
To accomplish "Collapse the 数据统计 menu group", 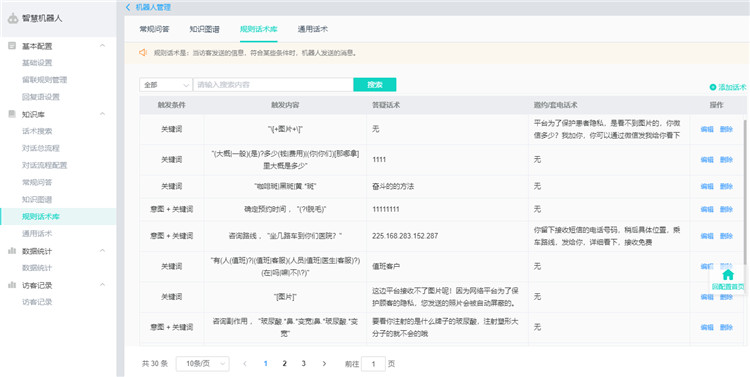I will tap(102, 251).
